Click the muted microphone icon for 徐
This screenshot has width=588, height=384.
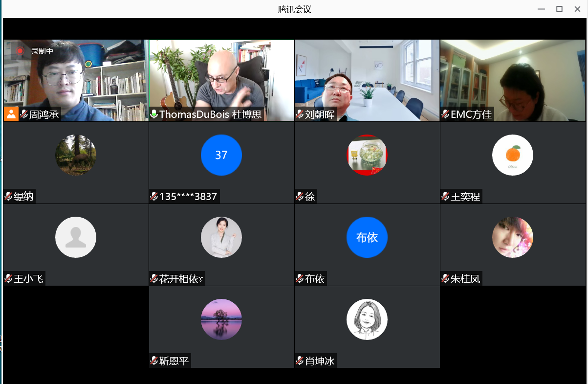point(300,197)
